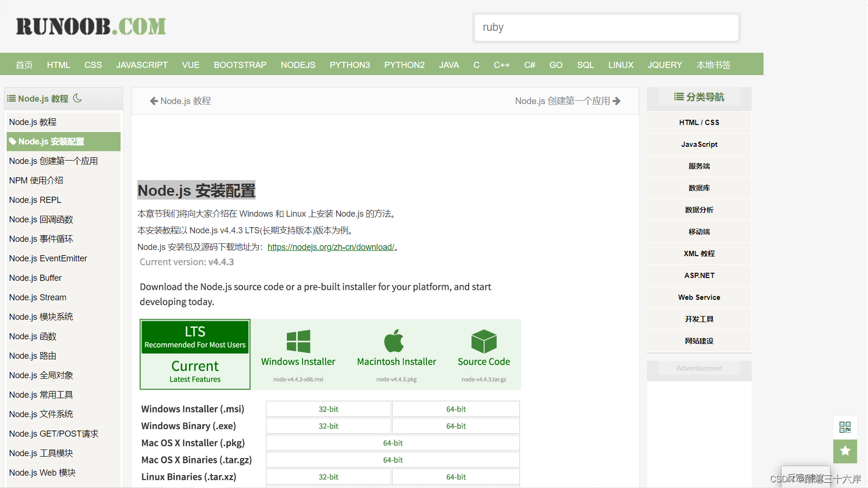Click 32-bit for Windows Installer (.msi)
The height and width of the screenshot is (488, 868).
(329, 409)
